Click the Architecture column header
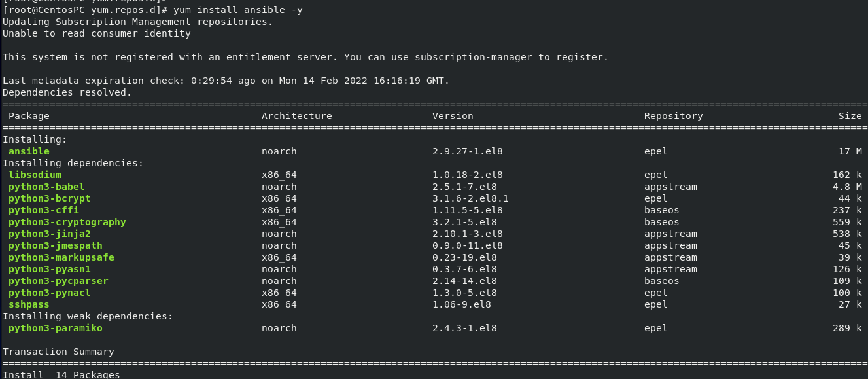Screen dimensions: 868x379 (296, 116)
